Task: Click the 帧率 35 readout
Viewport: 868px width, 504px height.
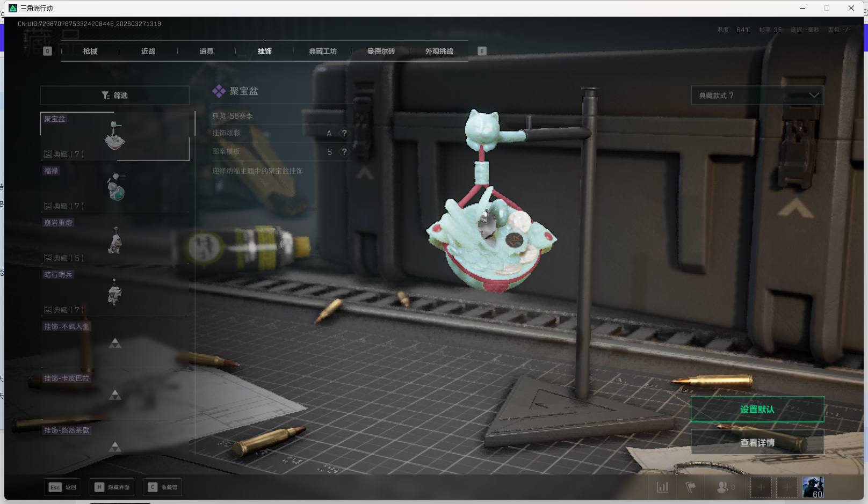Action: [770, 30]
